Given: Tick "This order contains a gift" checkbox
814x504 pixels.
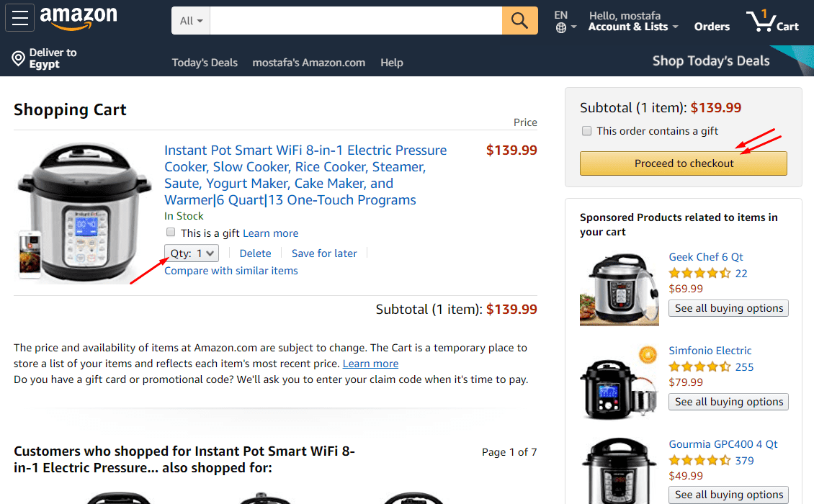Looking at the screenshot, I should click(x=587, y=131).
